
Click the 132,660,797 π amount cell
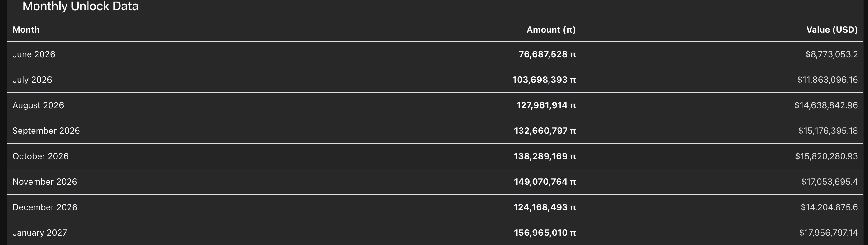[x=545, y=131]
